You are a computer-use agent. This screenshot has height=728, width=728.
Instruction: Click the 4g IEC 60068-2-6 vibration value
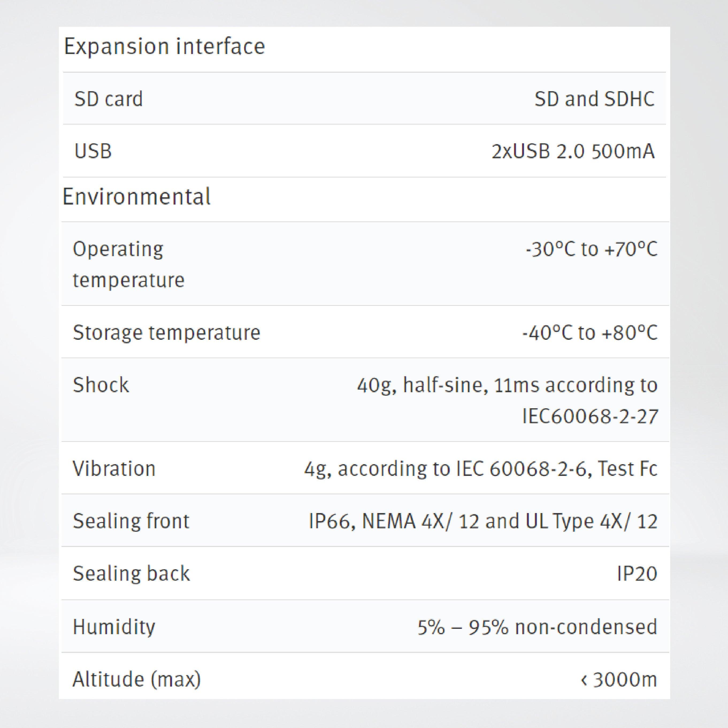click(481, 469)
